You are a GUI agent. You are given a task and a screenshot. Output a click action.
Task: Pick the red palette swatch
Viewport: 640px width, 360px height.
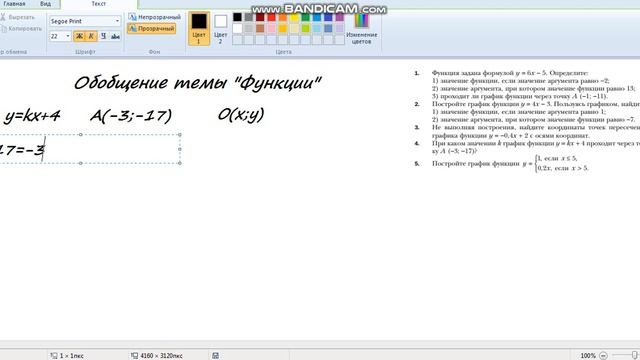pyautogui.click(x=271, y=17)
